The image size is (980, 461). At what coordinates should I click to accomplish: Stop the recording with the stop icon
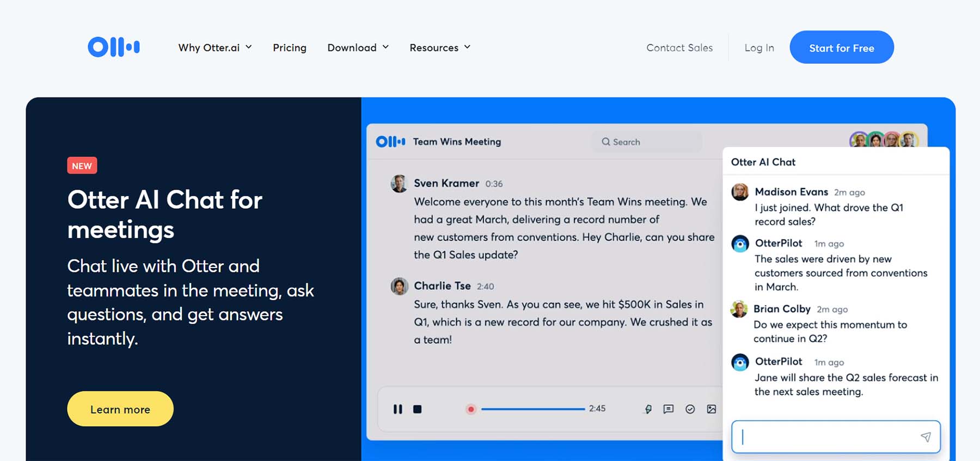pos(417,409)
